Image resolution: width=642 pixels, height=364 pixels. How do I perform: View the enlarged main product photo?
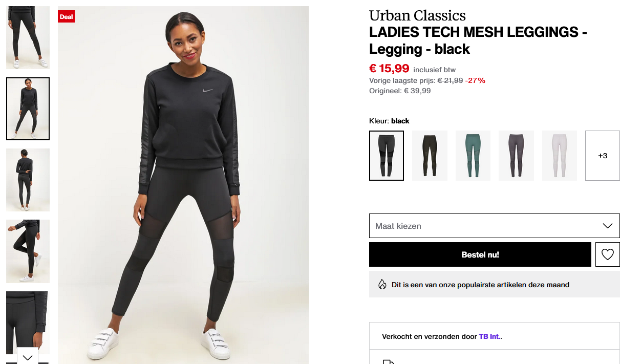[183, 184]
